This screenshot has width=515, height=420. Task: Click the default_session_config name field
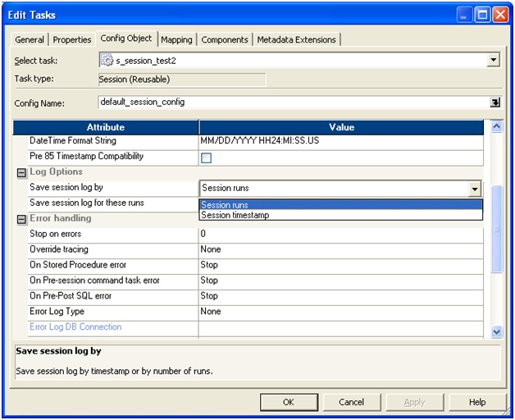click(x=293, y=103)
